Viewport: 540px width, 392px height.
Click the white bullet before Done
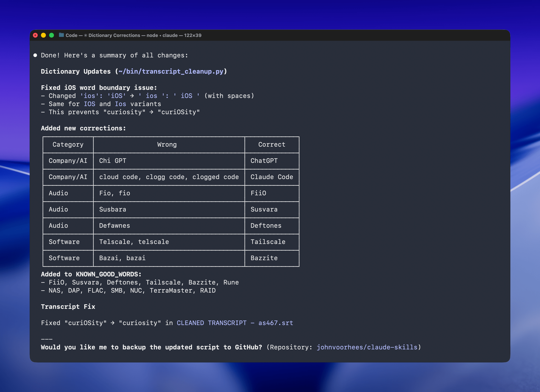tap(35, 55)
